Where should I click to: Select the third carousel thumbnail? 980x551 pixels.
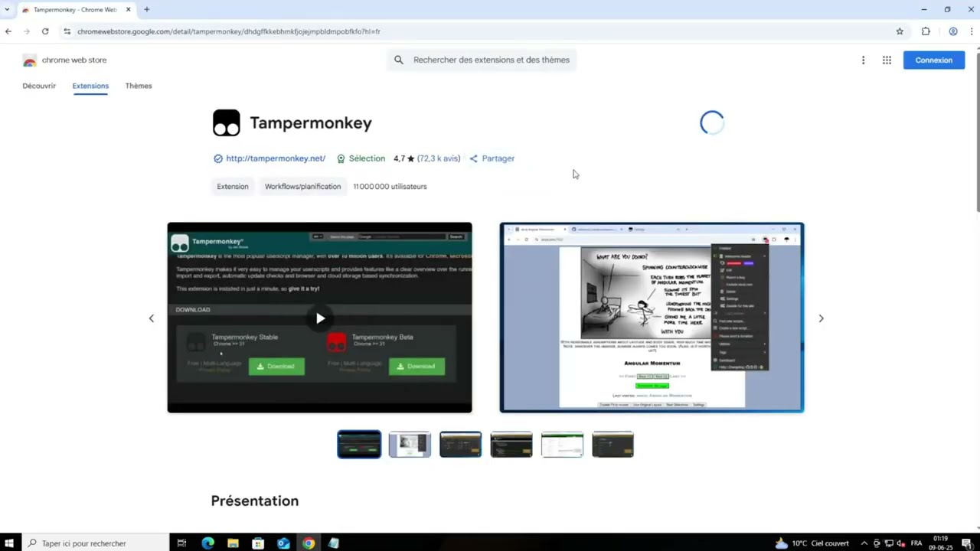pos(461,445)
